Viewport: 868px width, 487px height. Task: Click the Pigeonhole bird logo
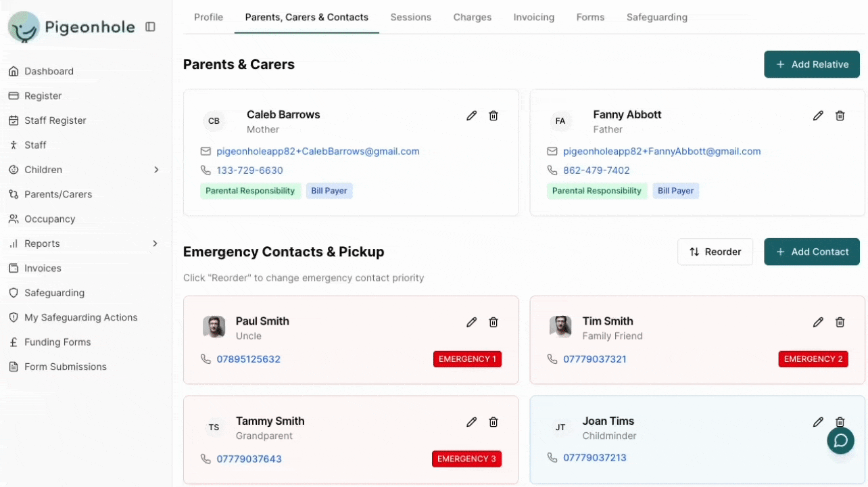[x=24, y=27]
